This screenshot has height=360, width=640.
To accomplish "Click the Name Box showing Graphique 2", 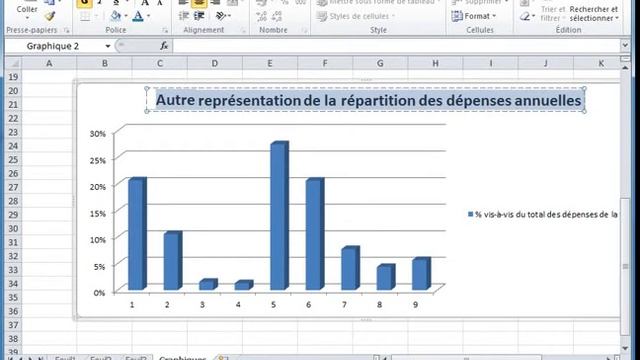I will 53,46.
